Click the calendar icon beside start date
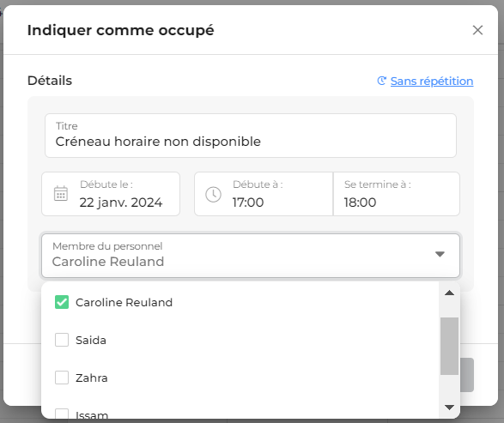504x423 pixels. 60,194
